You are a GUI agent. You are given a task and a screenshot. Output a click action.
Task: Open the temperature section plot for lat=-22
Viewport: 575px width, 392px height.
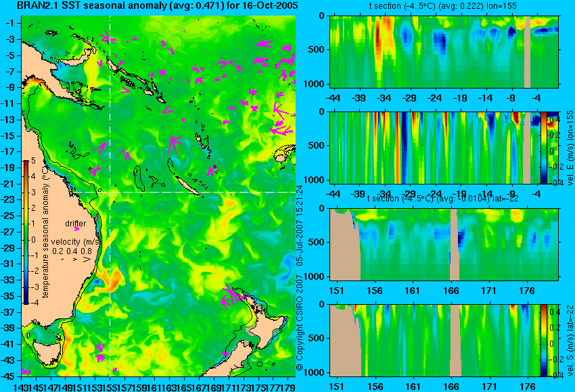coord(444,245)
